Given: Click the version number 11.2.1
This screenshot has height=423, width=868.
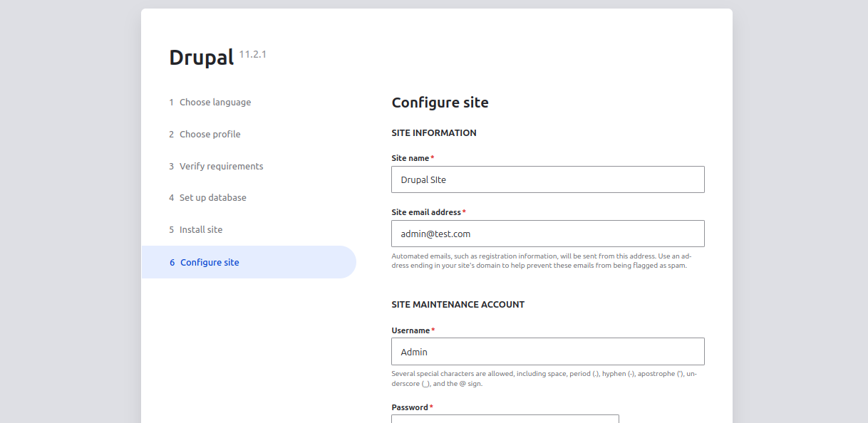Looking at the screenshot, I should tap(253, 54).
